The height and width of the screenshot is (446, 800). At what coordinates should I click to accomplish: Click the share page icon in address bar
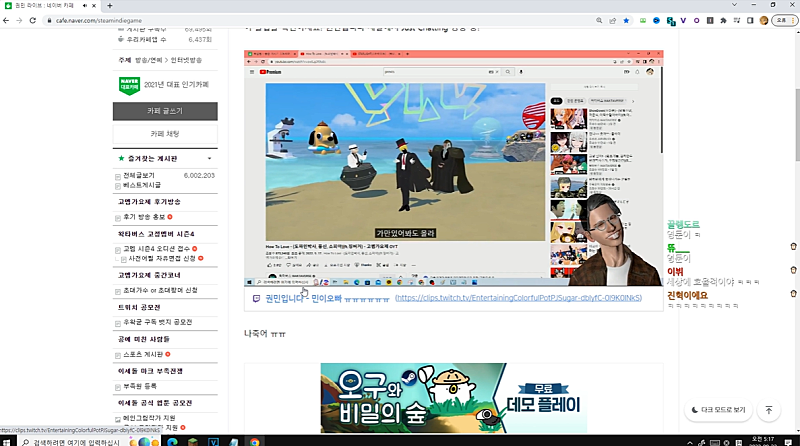tap(612, 20)
